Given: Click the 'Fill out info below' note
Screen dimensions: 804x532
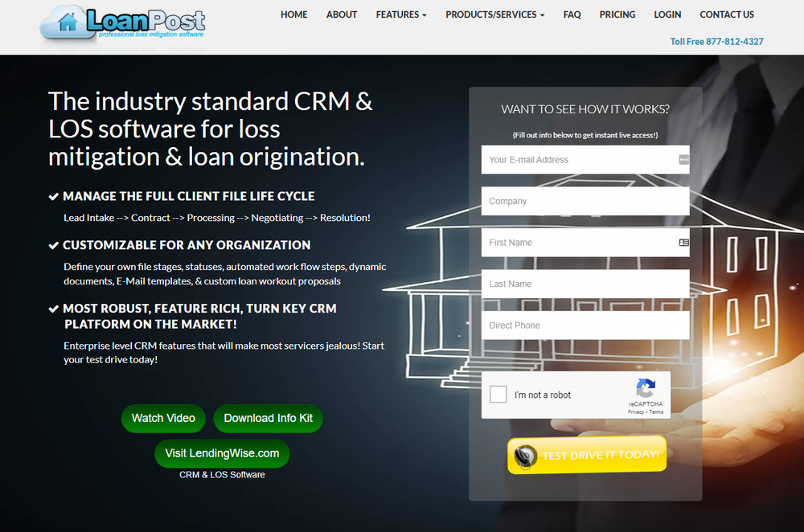Looking at the screenshot, I should [x=585, y=135].
